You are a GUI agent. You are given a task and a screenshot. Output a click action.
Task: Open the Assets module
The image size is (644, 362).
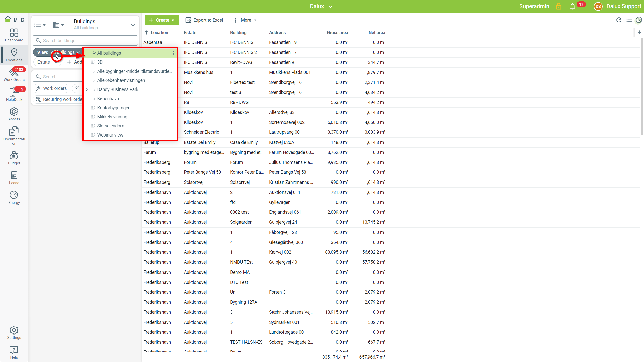(14, 114)
